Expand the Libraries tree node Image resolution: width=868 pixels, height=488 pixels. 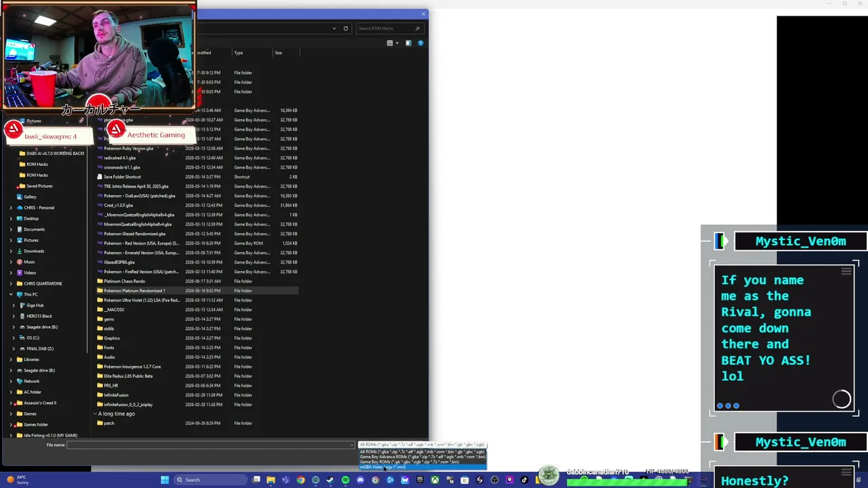click(11, 359)
